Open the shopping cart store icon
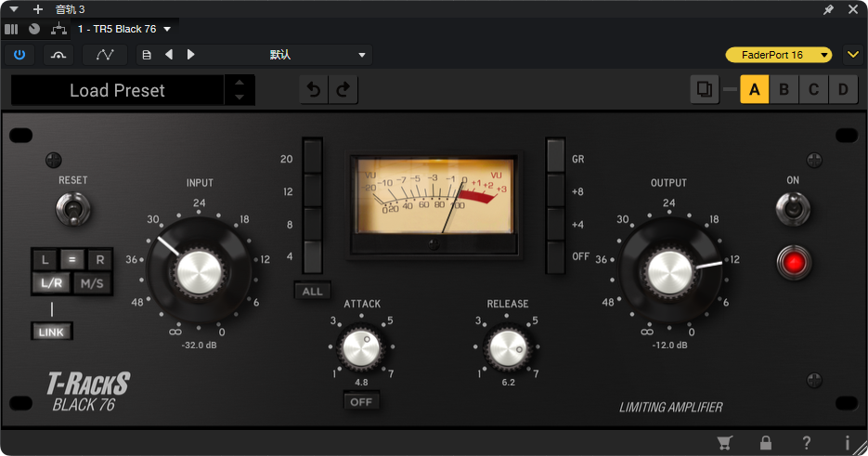868x456 pixels. 725,442
